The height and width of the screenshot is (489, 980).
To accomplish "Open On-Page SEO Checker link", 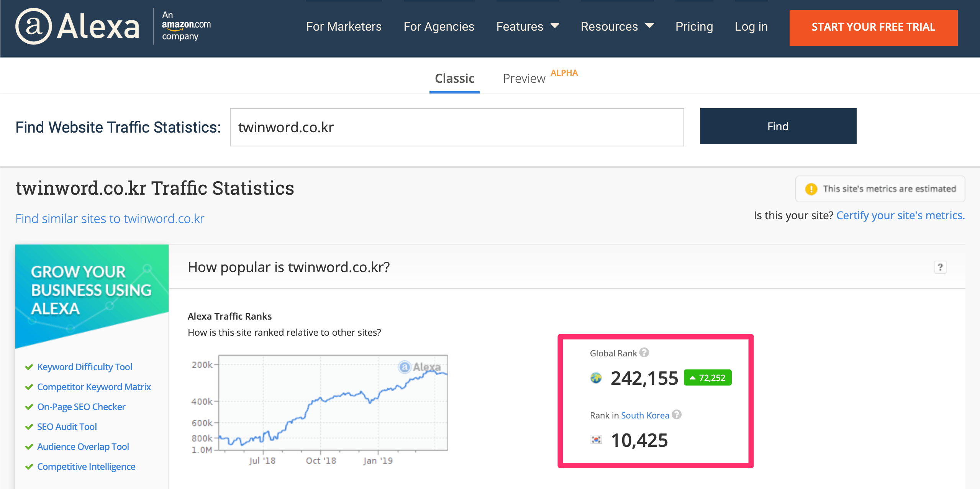I will 81,407.
